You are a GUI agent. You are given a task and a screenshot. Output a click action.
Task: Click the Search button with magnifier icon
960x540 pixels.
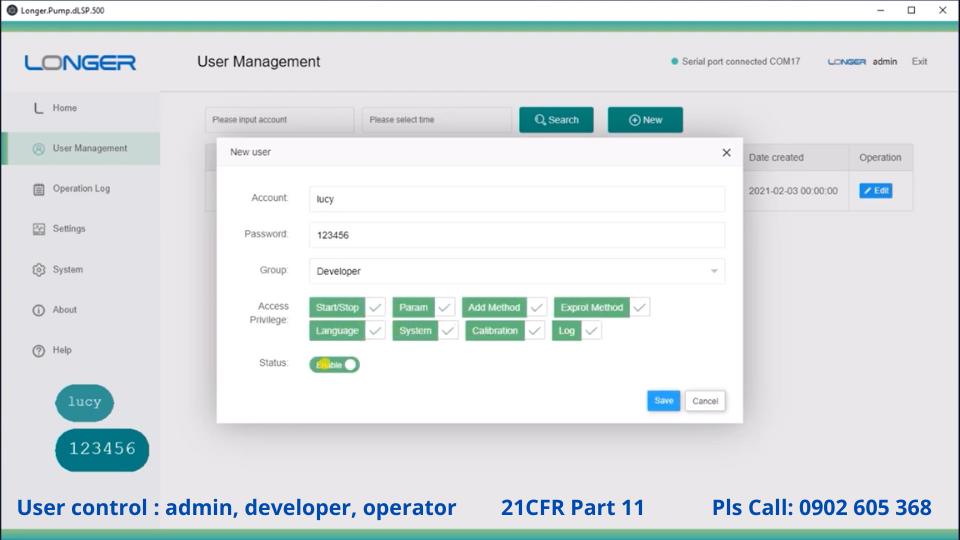pyautogui.click(x=556, y=120)
